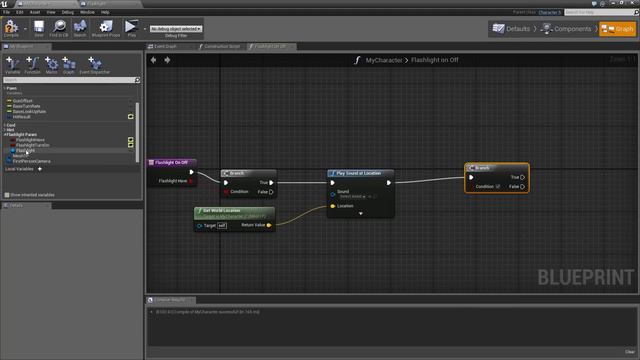Open the View menu
Screen dimensions: 640x360
coord(51,12)
